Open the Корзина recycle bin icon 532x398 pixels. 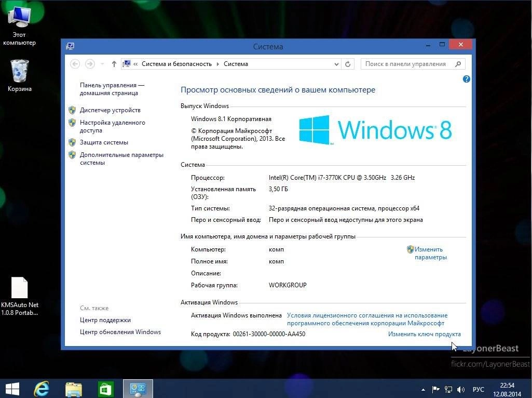click(20, 75)
